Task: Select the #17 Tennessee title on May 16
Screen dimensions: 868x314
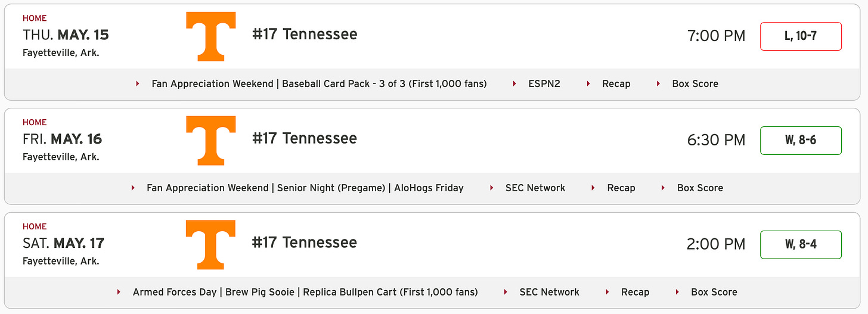Action: (x=305, y=138)
